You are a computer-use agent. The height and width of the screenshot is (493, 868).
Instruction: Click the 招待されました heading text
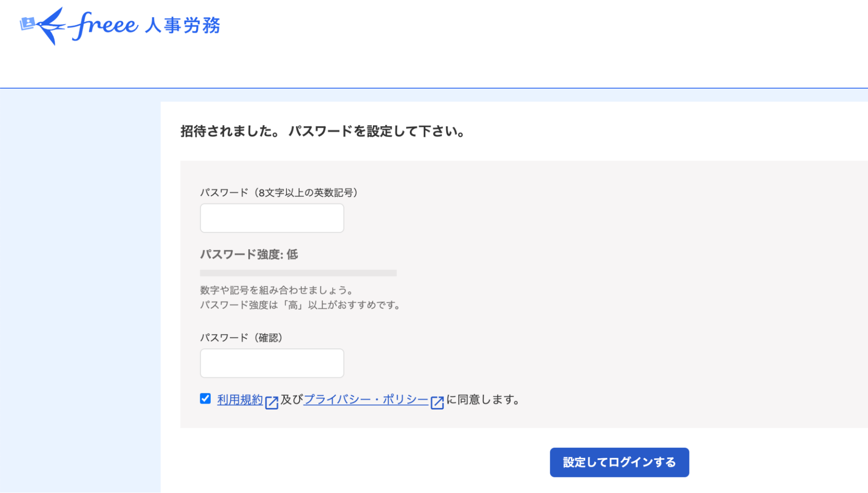[x=323, y=131]
